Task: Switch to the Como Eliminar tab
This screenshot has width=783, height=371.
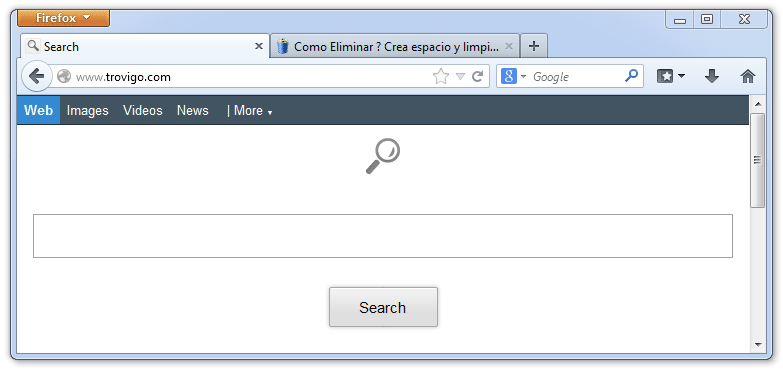Action: [x=394, y=47]
